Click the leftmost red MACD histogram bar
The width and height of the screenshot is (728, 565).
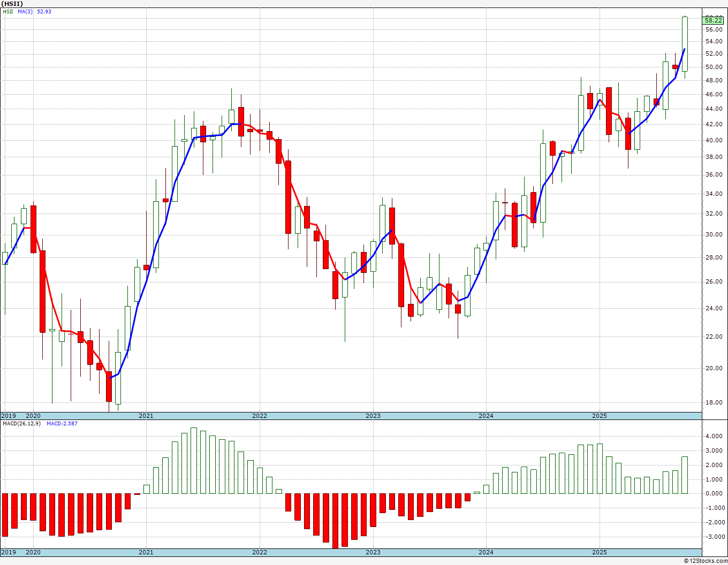pyautogui.click(x=5, y=514)
